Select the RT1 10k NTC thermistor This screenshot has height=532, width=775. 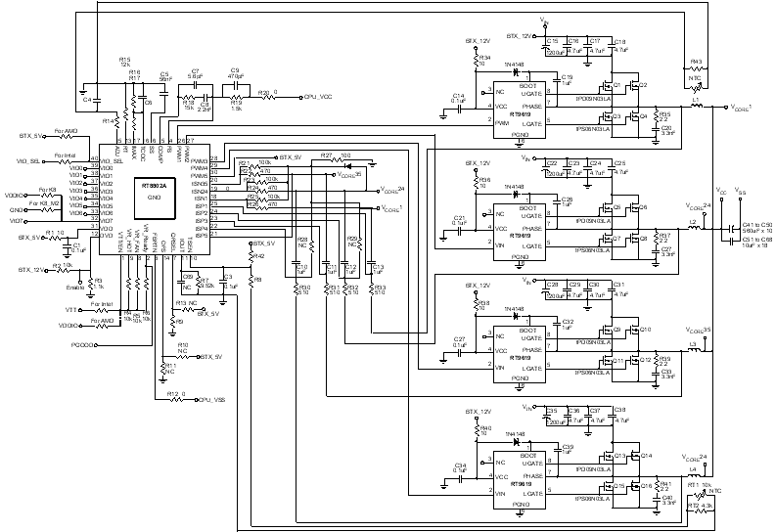coord(696,493)
